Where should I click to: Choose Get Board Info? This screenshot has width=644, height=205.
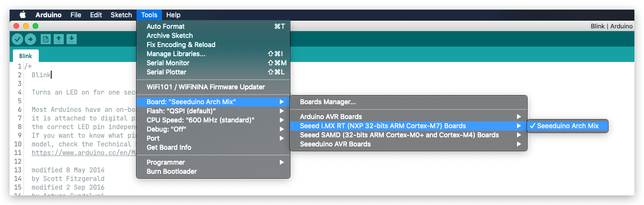pos(213,147)
